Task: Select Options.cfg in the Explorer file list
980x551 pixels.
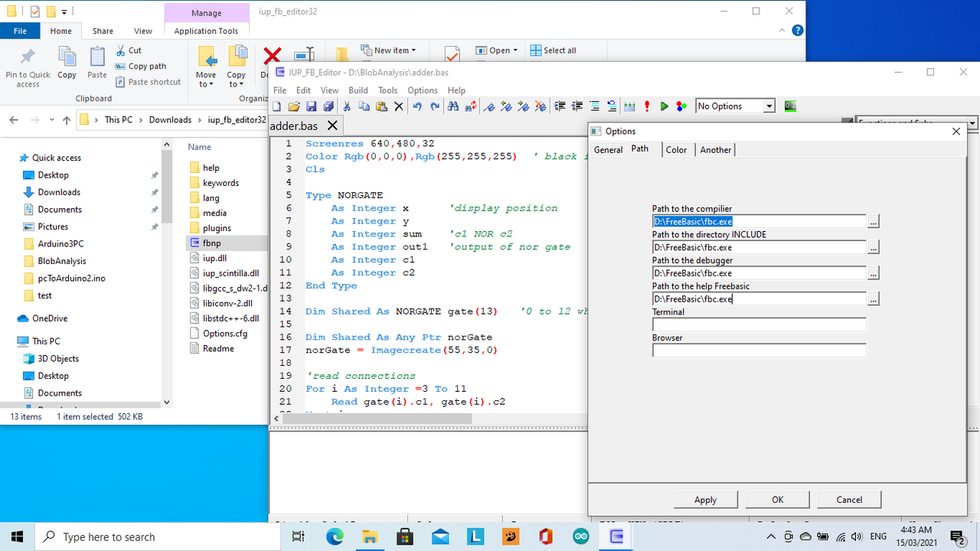Action: (224, 334)
